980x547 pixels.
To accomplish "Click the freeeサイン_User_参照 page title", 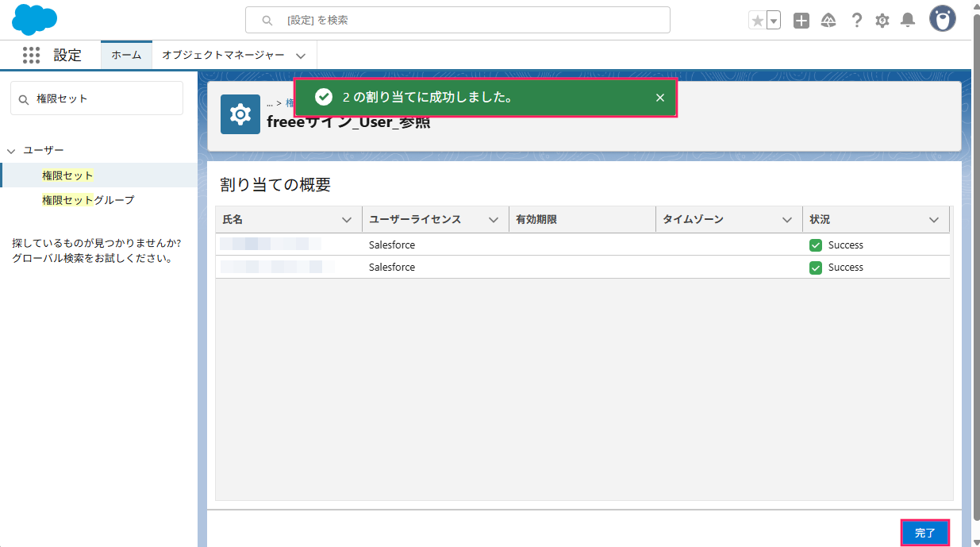I will pyautogui.click(x=348, y=122).
